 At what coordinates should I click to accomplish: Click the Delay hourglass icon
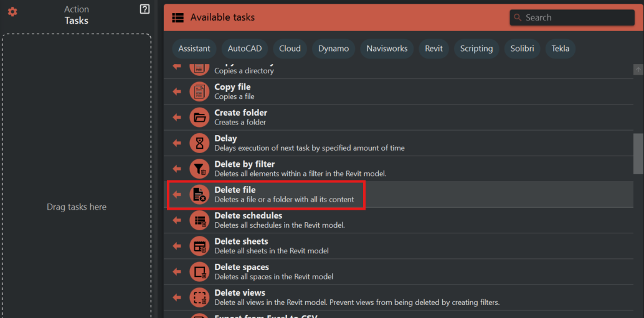click(199, 143)
